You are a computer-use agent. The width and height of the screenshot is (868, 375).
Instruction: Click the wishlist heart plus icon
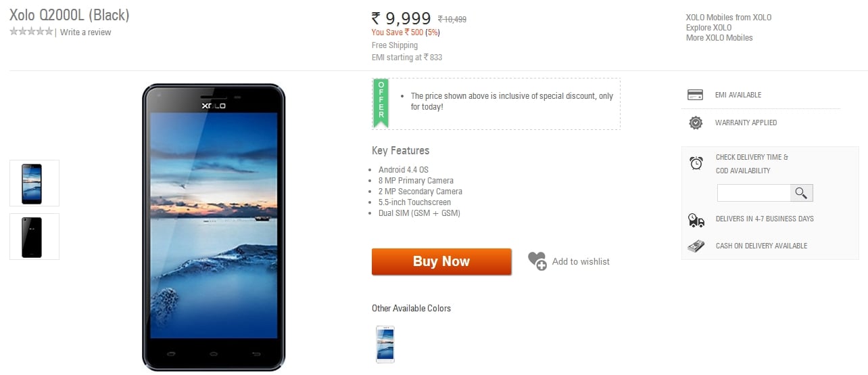537,261
